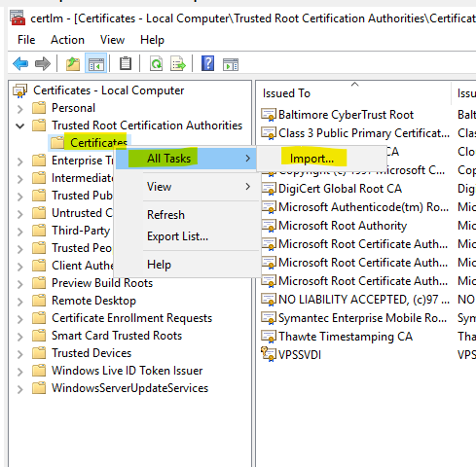Screen dimensions: 476x467
Task: Select the Certificate Enrollment Requests folder
Action: click(x=131, y=318)
